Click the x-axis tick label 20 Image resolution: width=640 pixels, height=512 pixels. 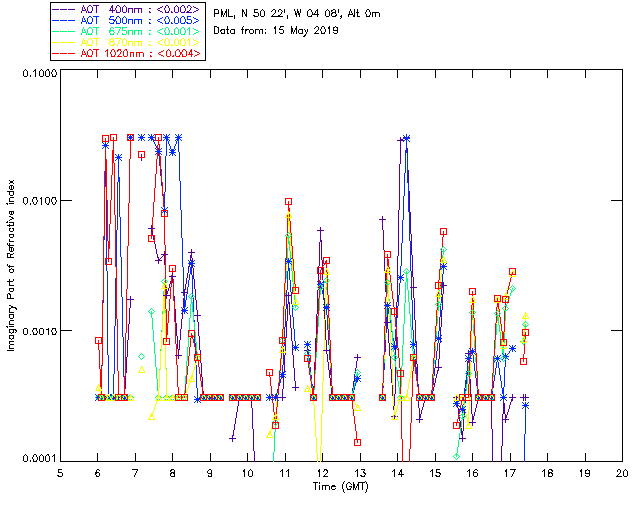click(x=622, y=474)
